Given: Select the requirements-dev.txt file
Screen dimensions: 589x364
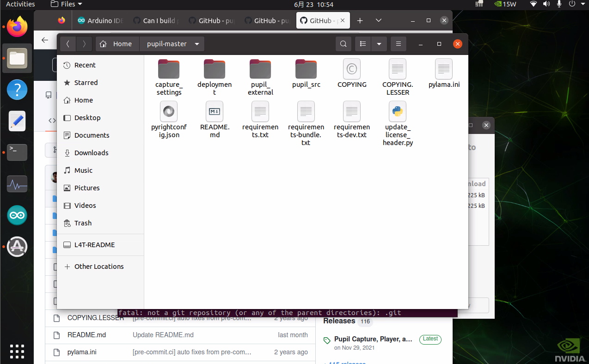Looking at the screenshot, I should tap(352, 120).
